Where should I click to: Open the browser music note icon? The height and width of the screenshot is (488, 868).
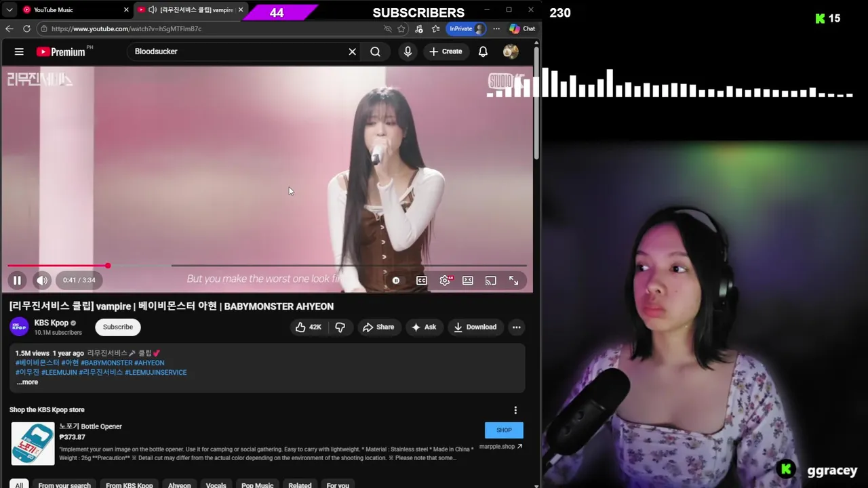pyautogui.click(x=418, y=28)
